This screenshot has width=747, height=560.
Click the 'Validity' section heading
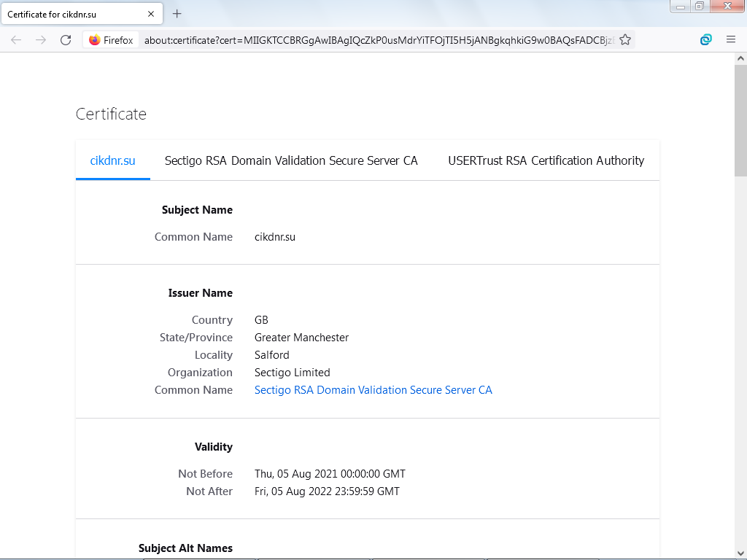(x=214, y=447)
